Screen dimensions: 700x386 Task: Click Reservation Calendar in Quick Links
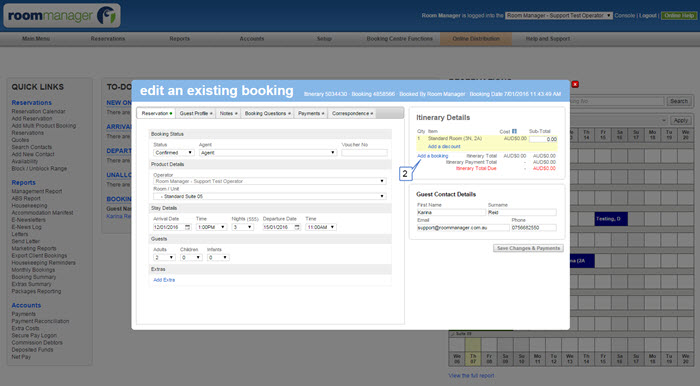pyautogui.click(x=38, y=112)
